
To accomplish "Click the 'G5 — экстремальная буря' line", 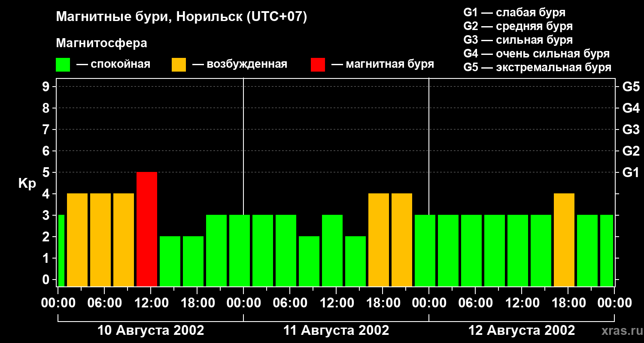I will point(538,67).
